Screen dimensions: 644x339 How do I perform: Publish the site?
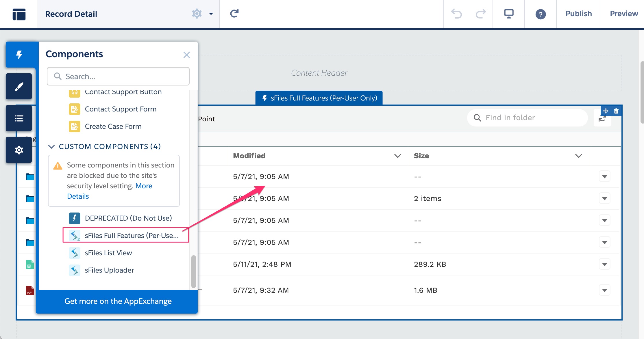coord(579,14)
